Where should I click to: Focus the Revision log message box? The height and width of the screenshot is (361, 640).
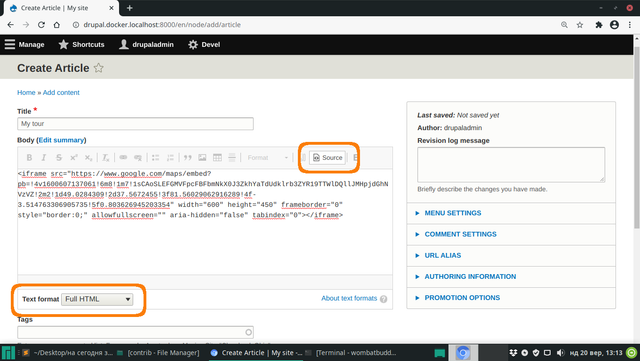(x=511, y=165)
